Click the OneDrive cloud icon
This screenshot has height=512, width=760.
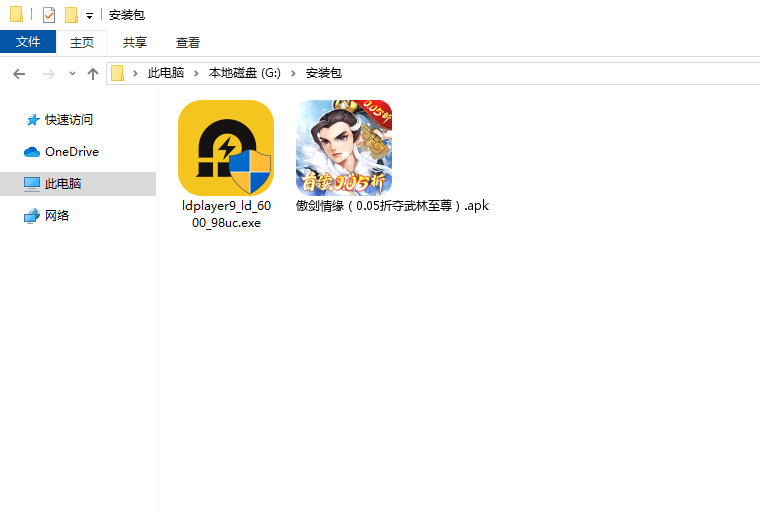pyautogui.click(x=32, y=152)
